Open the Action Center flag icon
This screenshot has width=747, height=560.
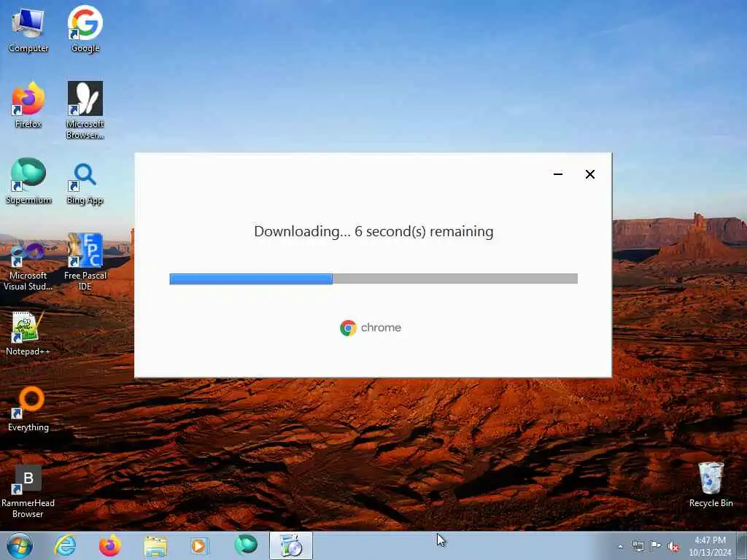coord(656,546)
